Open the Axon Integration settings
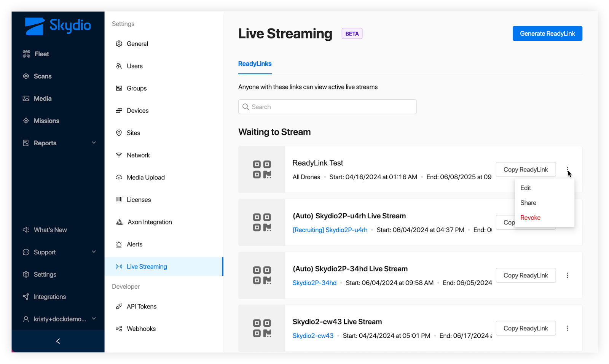The width and height of the screenshot is (609, 364). [149, 222]
